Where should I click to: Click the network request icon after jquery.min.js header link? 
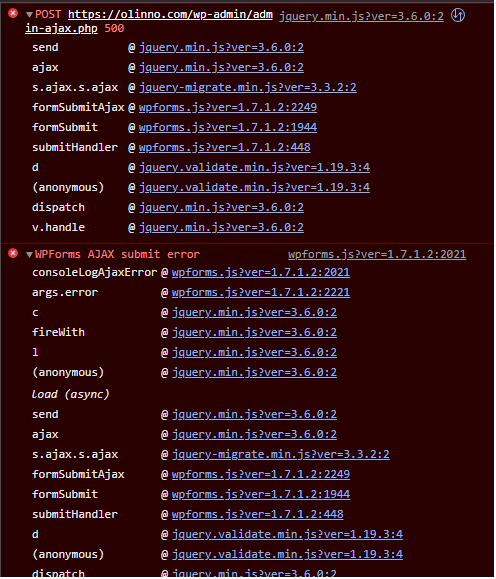pyautogui.click(x=458, y=16)
